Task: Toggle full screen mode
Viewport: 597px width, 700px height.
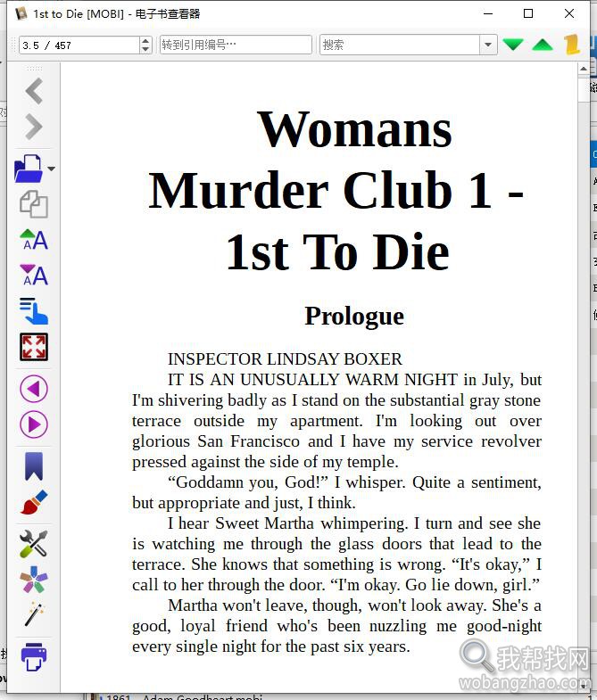Action: click(x=34, y=347)
